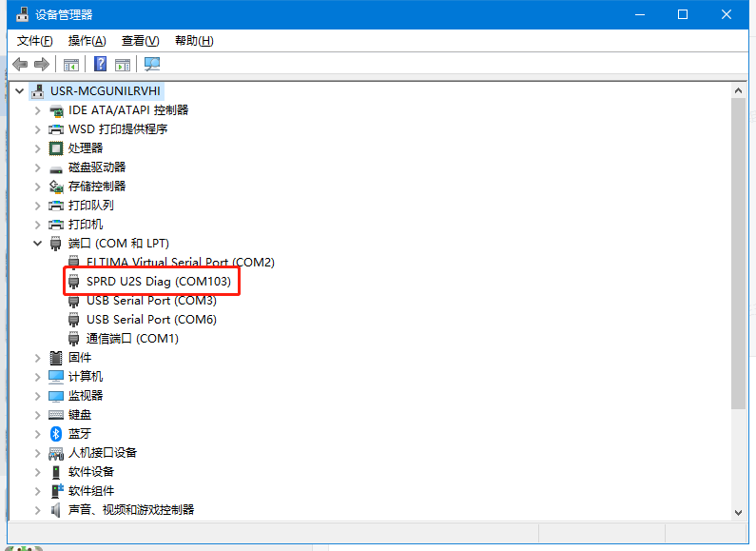Click the Back arrow toolbar icon
This screenshot has height=551, width=756.
[x=20, y=64]
